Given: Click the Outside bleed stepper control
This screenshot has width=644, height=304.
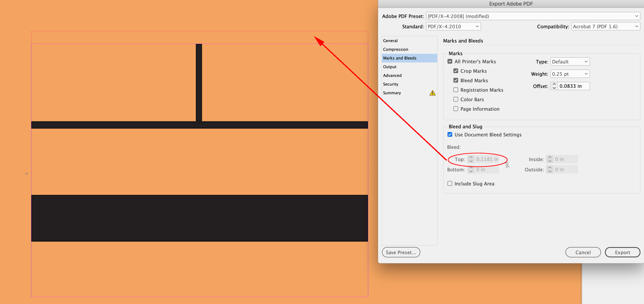Looking at the screenshot, I should pos(550,169).
